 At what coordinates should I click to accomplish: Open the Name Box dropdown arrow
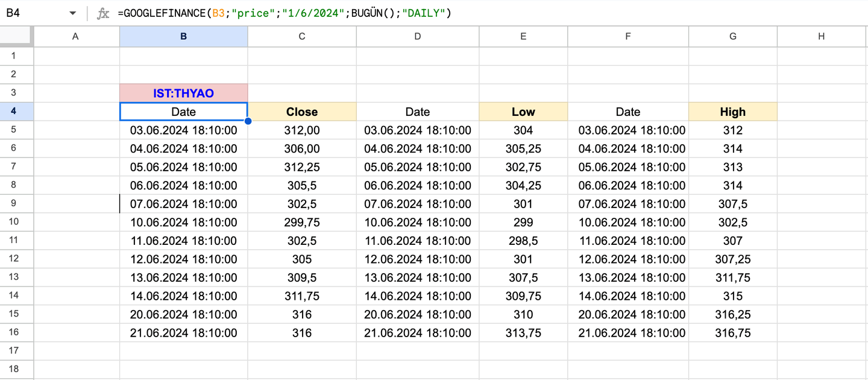(x=72, y=13)
